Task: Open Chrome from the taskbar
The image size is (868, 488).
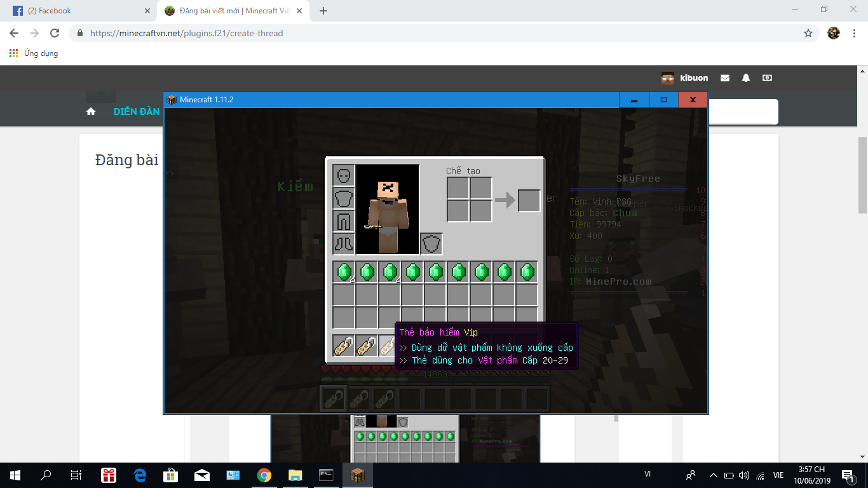Action: pyautogui.click(x=264, y=475)
